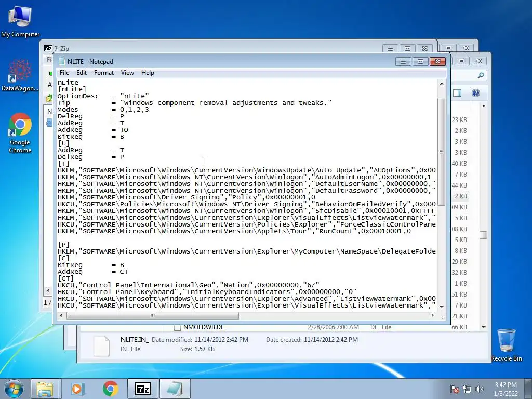532x399 pixels.
Task: Click the 66 KB size entry in Explorer
Action: [459, 327]
